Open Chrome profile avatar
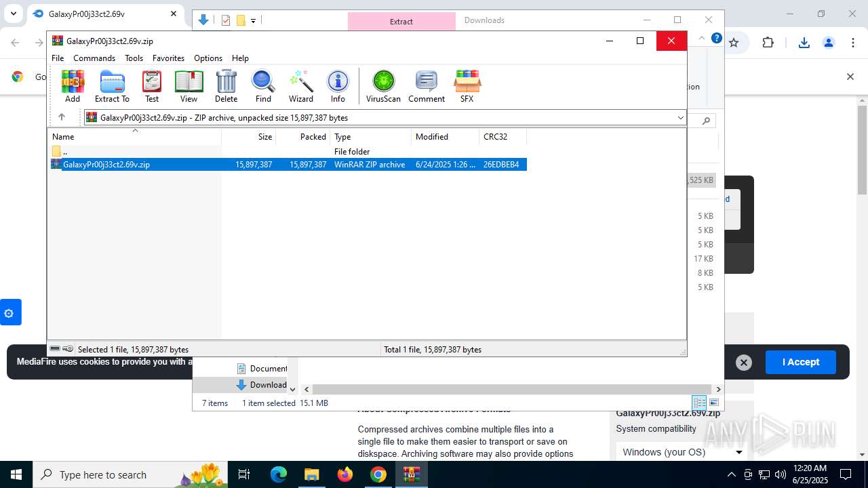 pos(829,43)
